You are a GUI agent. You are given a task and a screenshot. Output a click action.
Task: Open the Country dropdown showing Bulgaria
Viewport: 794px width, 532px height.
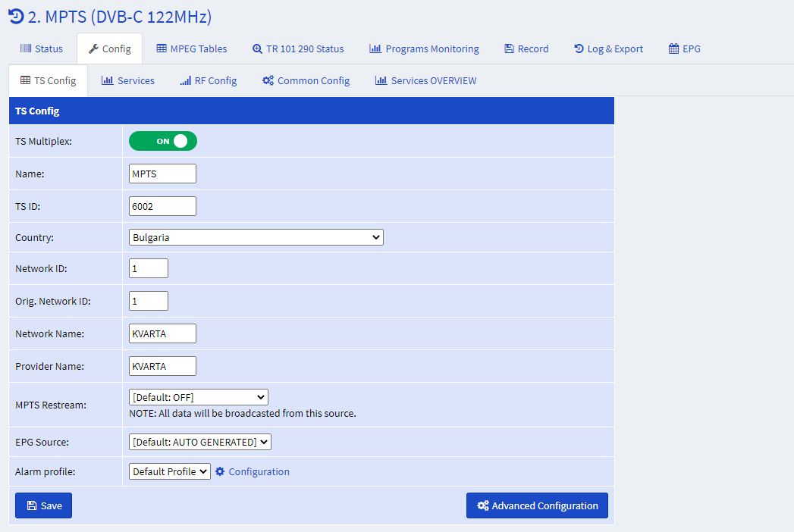point(256,237)
